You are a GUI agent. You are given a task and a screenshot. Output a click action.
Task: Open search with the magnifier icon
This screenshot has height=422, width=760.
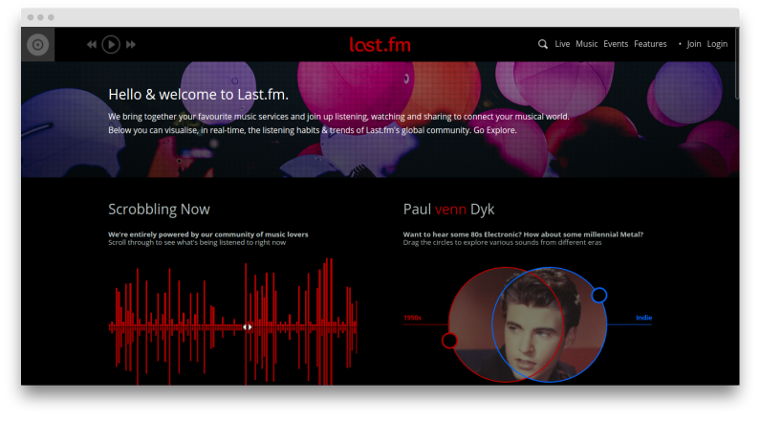coord(543,44)
